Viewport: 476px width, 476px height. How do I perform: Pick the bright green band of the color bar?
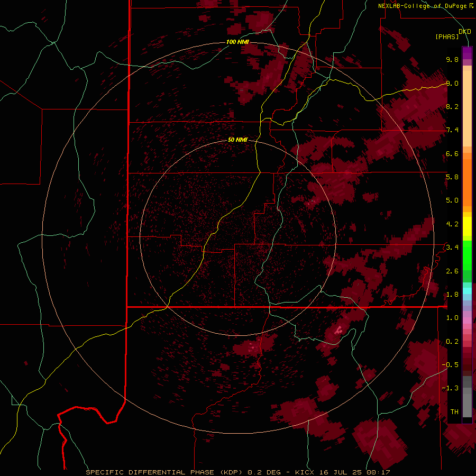pos(467,257)
